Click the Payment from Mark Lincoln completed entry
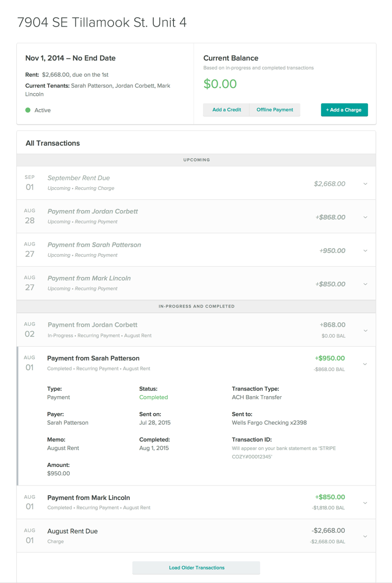The height and width of the screenshot is (583, 392). point(89,498)
